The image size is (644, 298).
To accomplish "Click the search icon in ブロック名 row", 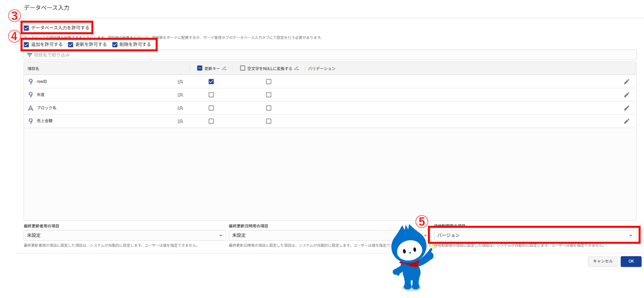I will [x=180, y=108].
